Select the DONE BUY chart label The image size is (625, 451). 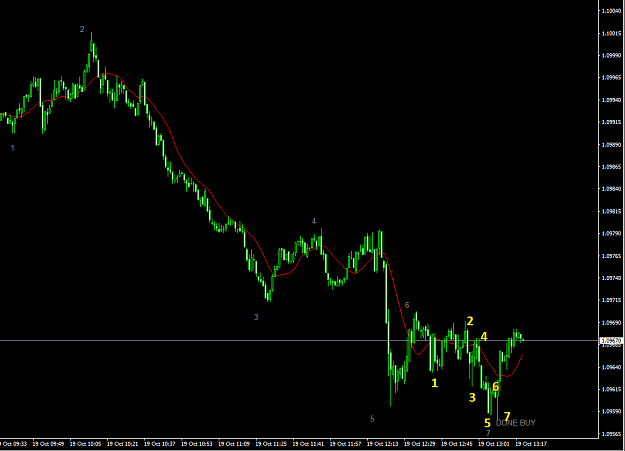(515, 423)
